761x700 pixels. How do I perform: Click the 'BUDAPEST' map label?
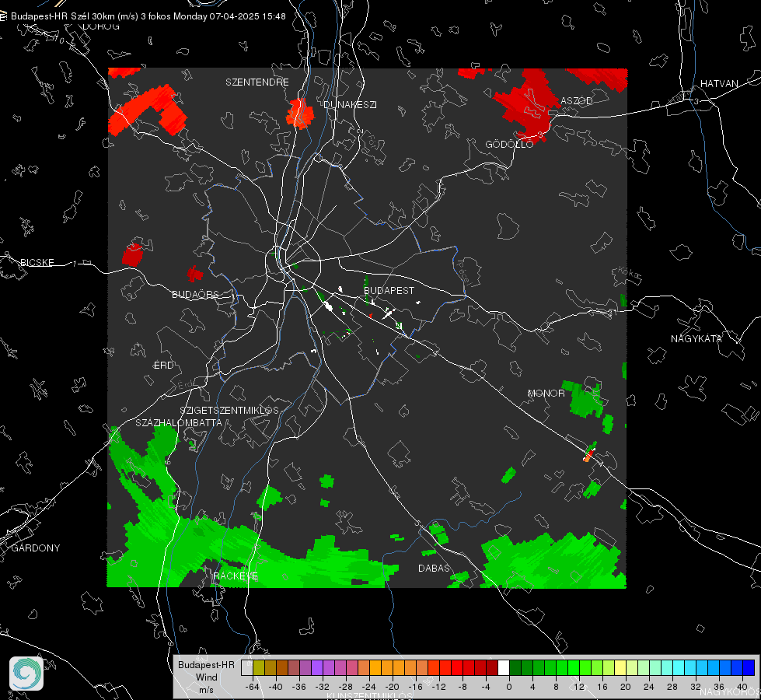click(389, 290)
